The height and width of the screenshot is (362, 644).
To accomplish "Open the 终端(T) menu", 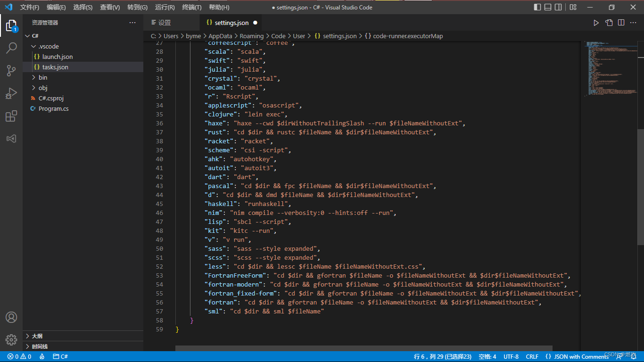I will pyautogui.click(x=192, y=7).
